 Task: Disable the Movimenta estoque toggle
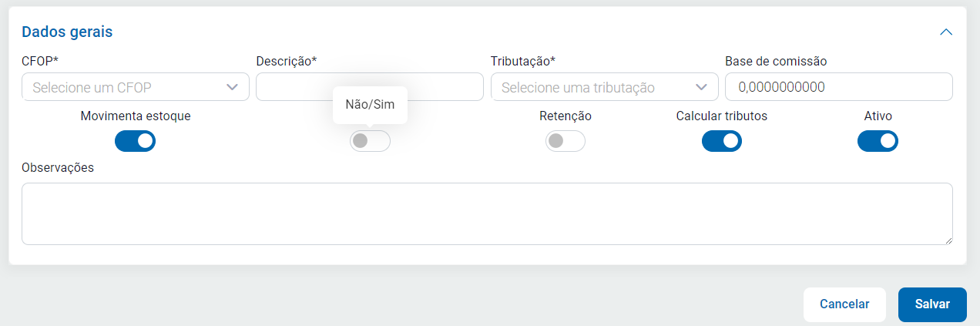pos(136,141)
